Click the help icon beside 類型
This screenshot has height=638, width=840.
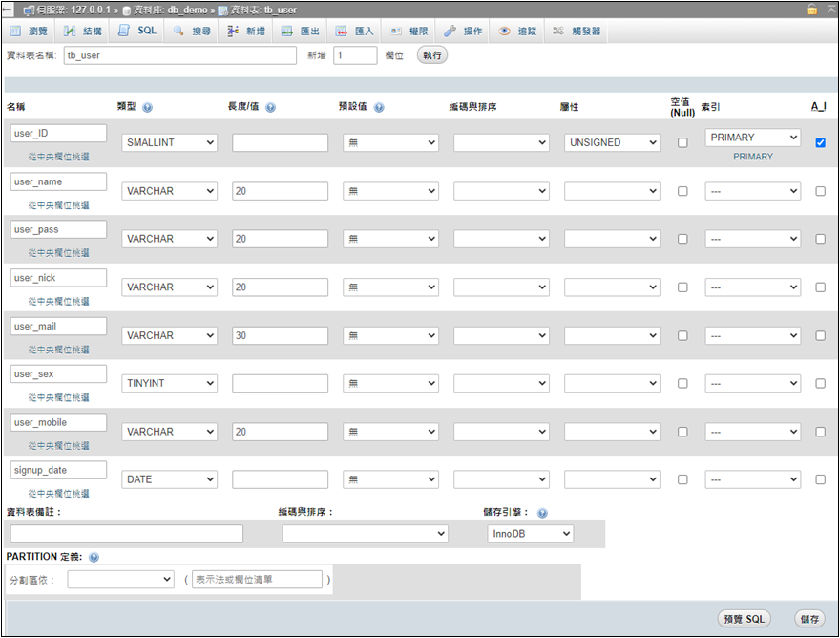tap(147, 107)
